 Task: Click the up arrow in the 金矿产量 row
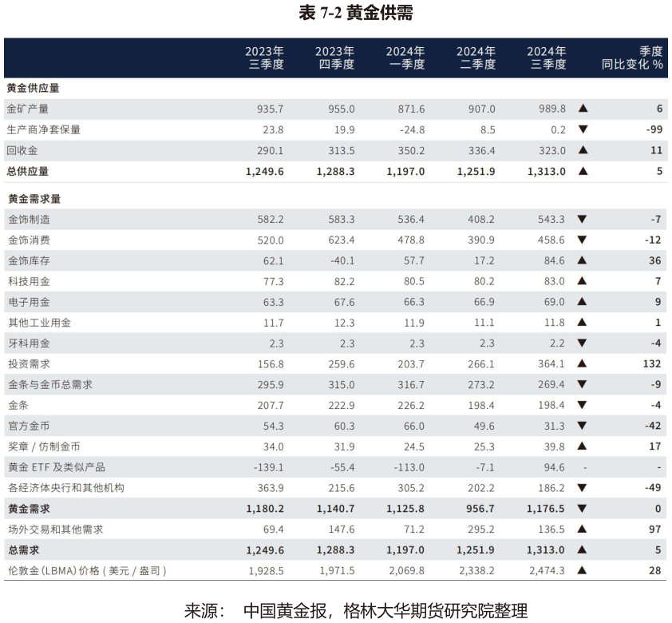point(583,109)
